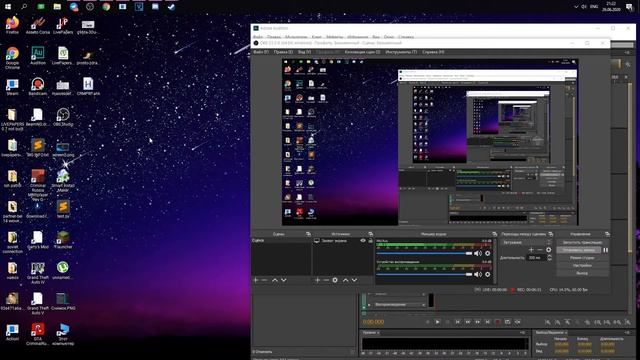Toggle the red Record button in Audition

[498, 322]
